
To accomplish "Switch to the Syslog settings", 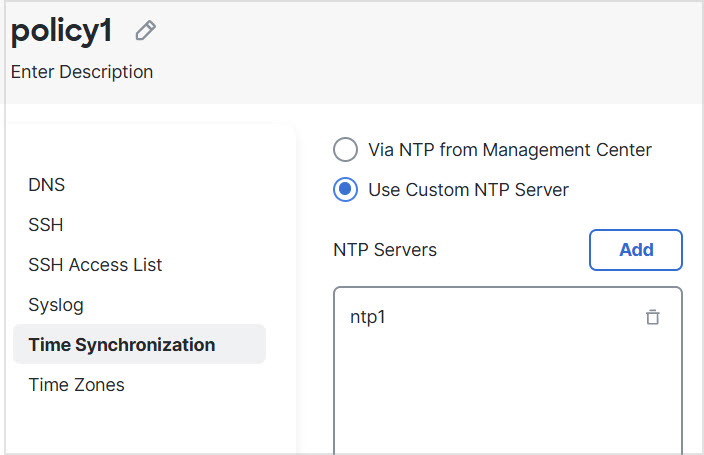I will click(x=56, y=305).
